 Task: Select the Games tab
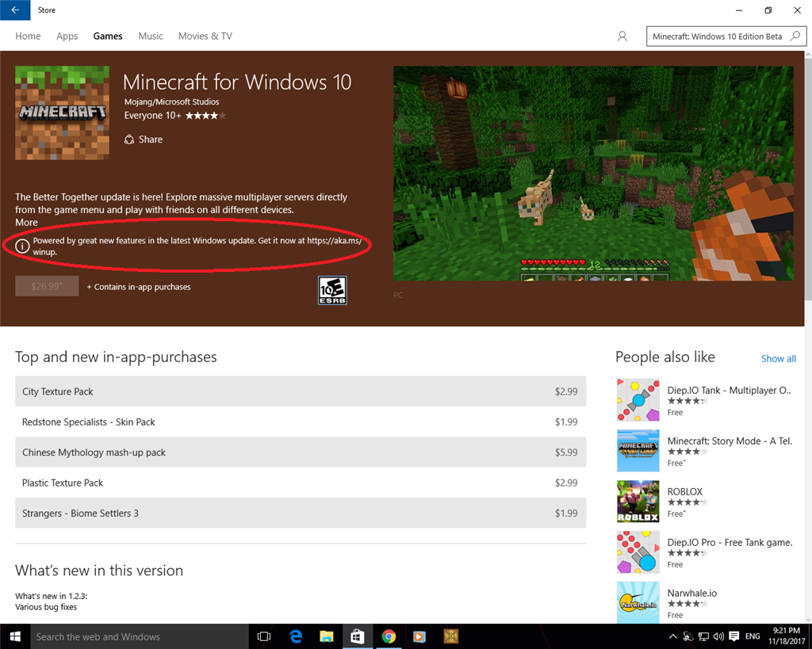point(108,36)
